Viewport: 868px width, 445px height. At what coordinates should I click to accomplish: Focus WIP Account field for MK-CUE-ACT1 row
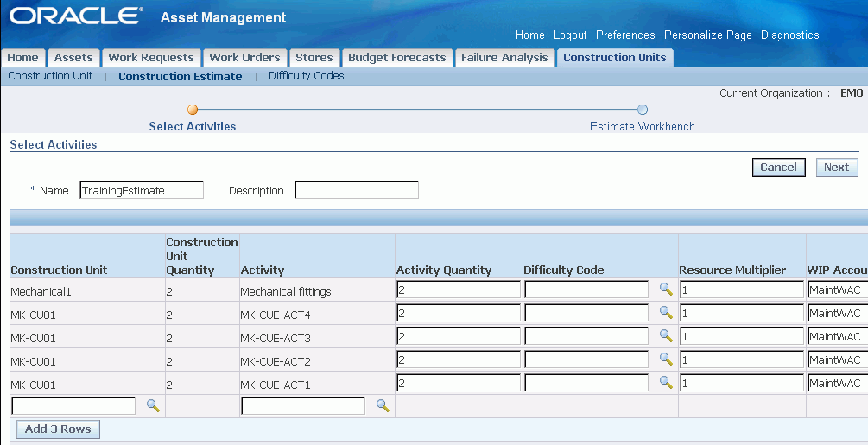coord(838,383)
